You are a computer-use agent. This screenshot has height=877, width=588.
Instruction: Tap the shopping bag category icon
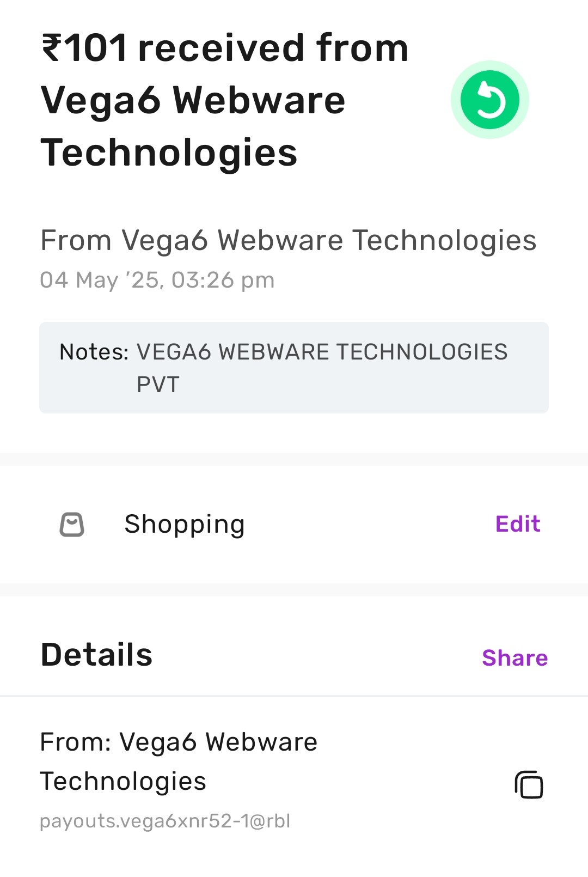[x=72, y=525]
